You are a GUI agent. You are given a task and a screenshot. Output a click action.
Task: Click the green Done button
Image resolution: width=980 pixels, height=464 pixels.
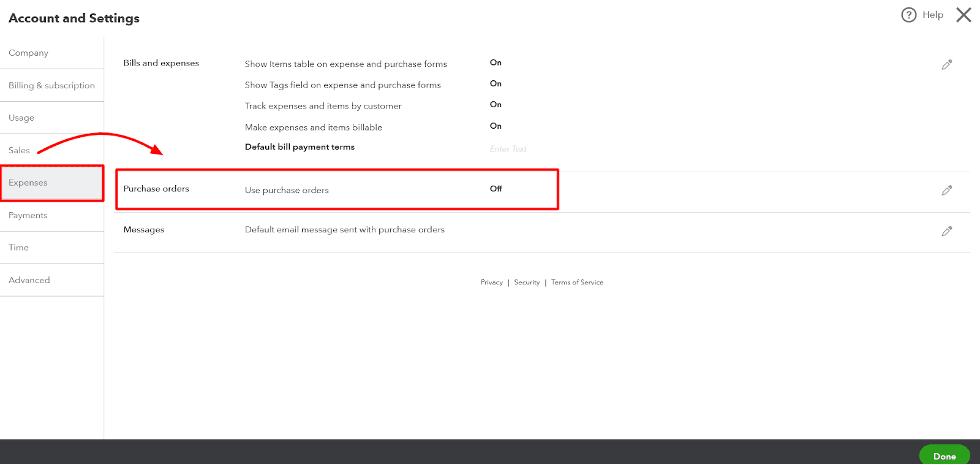pyautogui.click(x=944, y=455)
